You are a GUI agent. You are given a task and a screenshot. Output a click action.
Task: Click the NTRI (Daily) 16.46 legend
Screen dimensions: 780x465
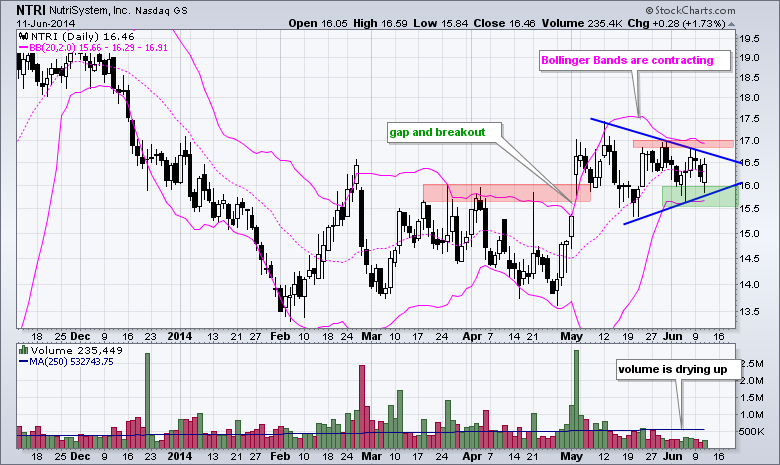tap(83, 36)
